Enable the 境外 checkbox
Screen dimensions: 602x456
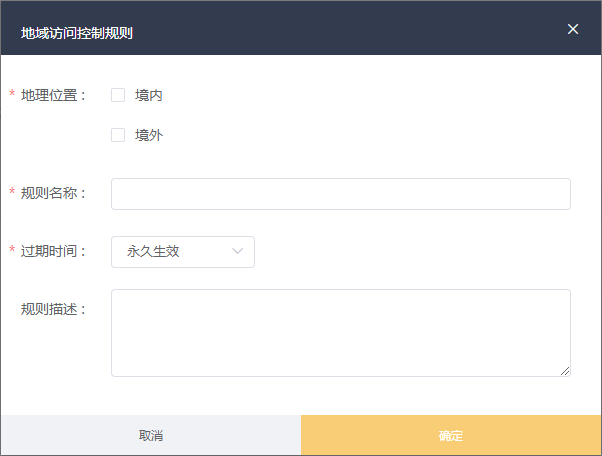point(118,135)
